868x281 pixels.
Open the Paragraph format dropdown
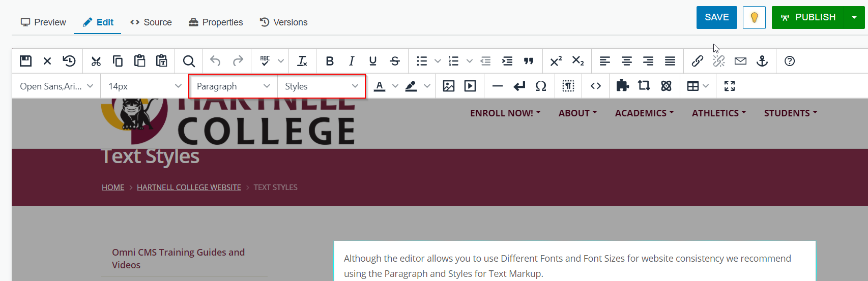pyautogui.click(x=233, y=86)
